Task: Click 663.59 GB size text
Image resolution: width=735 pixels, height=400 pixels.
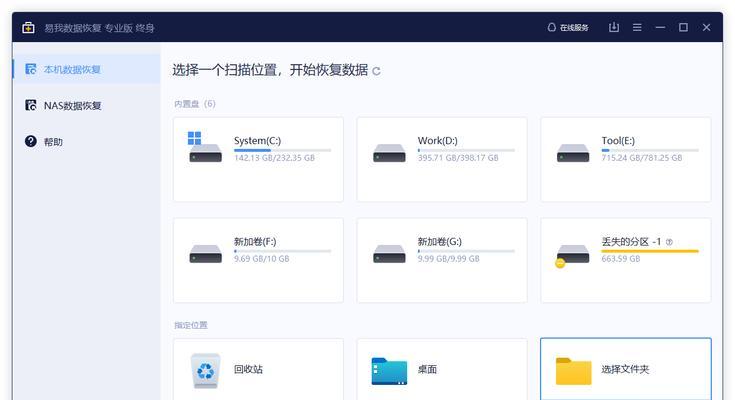Action: coord(621,259)
